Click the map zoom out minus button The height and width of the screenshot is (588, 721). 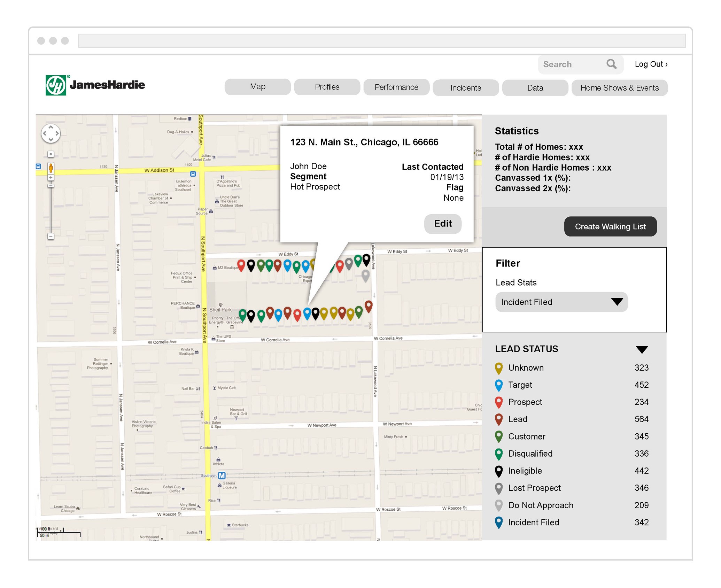click(51, 237)
